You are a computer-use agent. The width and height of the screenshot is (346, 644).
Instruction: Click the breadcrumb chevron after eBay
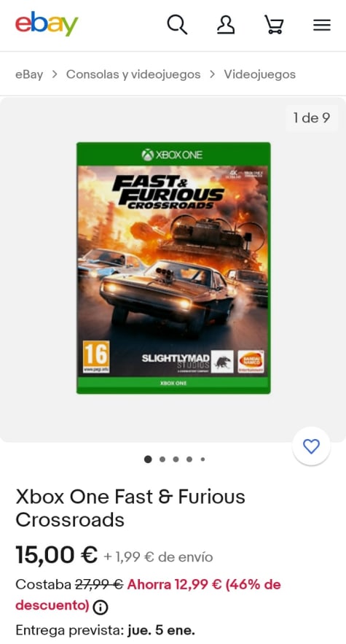(x=55, y=74)
